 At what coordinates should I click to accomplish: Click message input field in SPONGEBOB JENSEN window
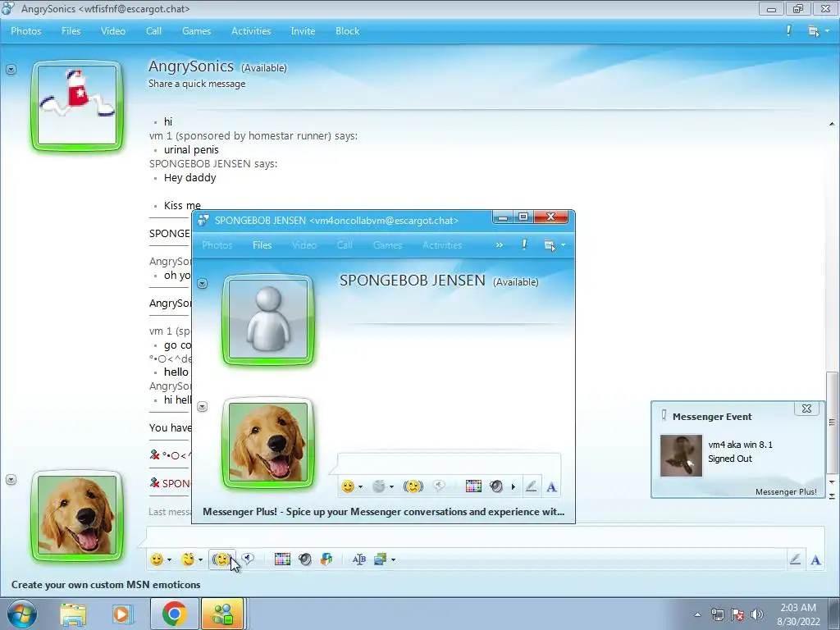tap(449, 463)
